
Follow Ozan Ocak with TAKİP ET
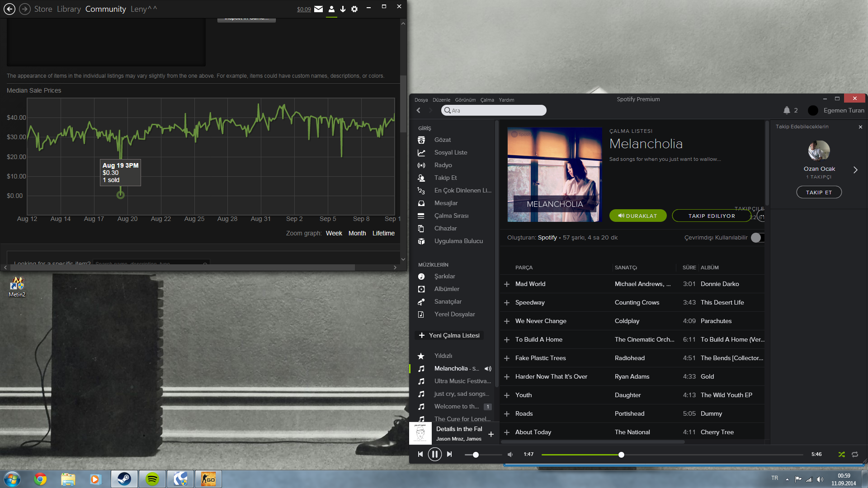(819, 192)
